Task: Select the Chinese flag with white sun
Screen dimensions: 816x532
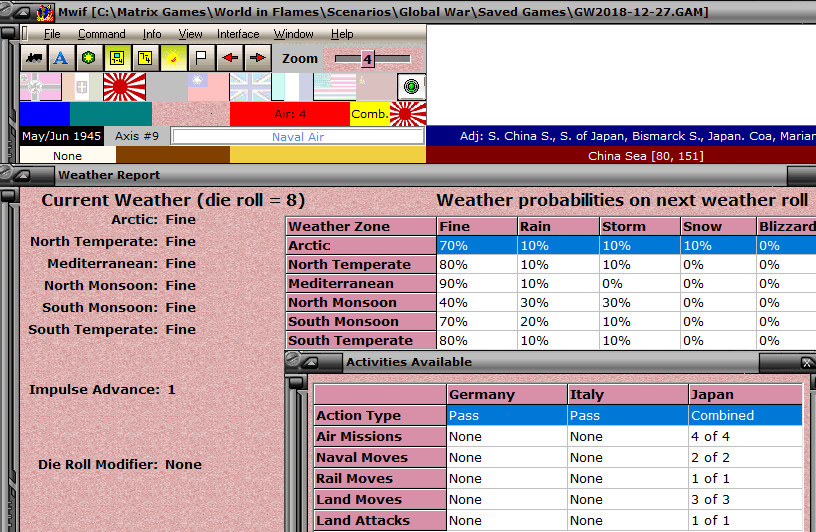Action: (208, 87)
